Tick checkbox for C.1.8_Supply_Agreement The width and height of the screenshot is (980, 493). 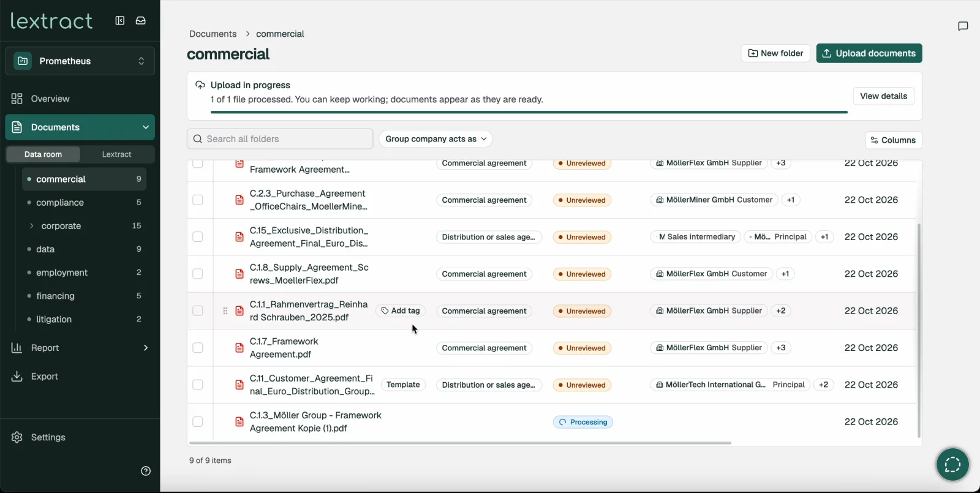pyautogui.click(x=198, y=274)
